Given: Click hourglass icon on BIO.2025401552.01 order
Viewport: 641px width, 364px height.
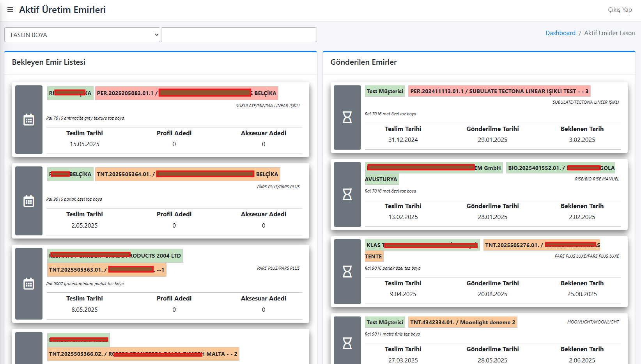Looking at the screenshot, I should [347, 194].
